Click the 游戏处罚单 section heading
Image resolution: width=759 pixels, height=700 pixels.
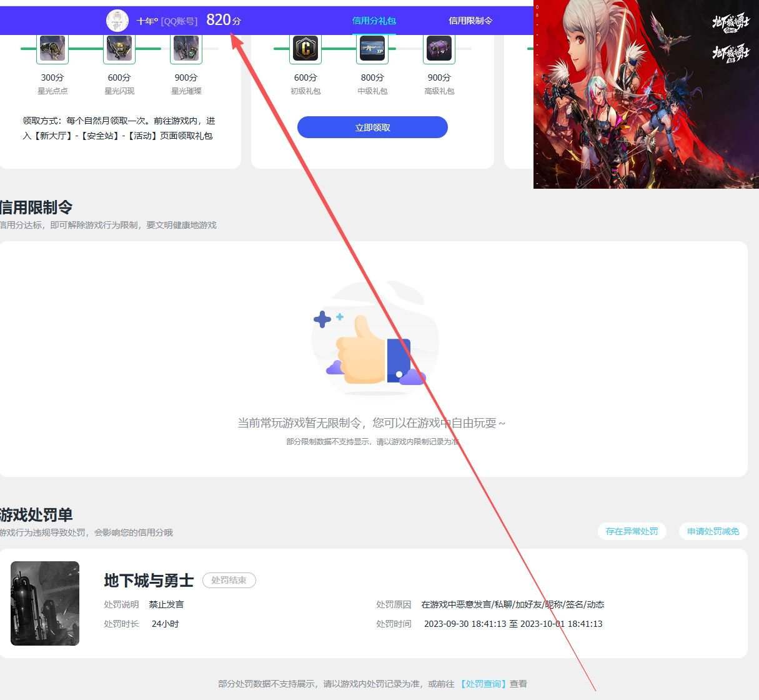coord(36,514)
